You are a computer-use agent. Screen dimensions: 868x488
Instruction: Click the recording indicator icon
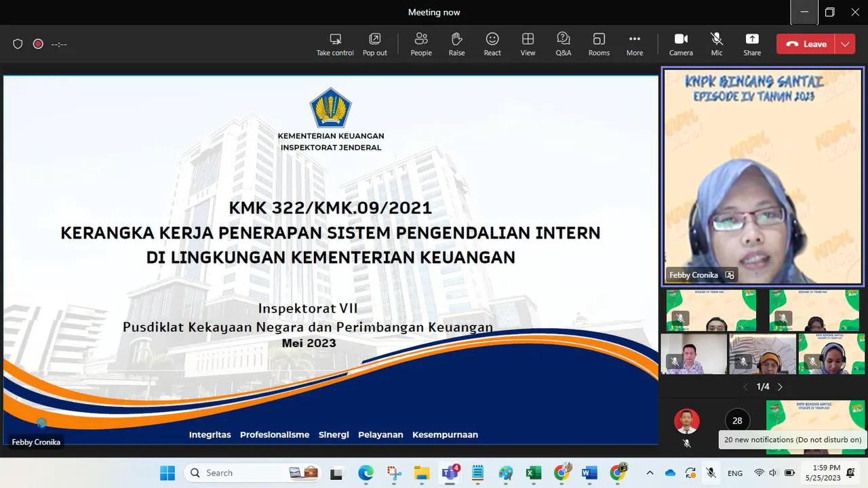pos(38,44)
